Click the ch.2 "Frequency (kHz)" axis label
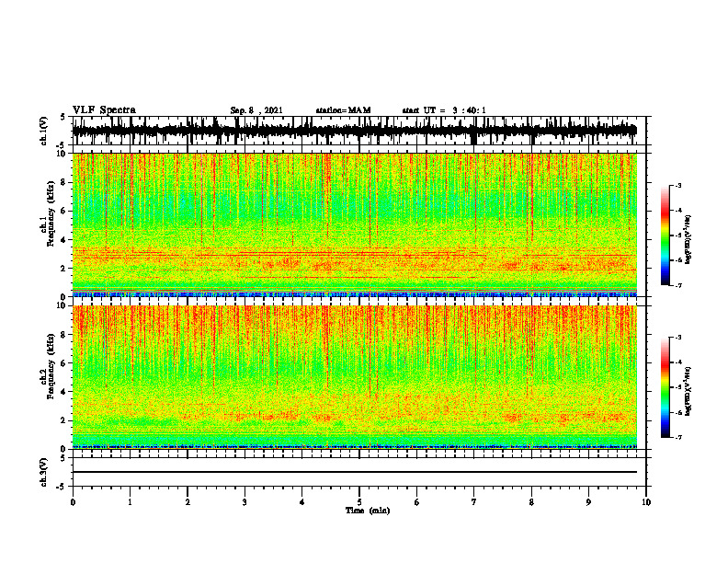The width and height of the screenshot is (728, 563). coord(51,366)
